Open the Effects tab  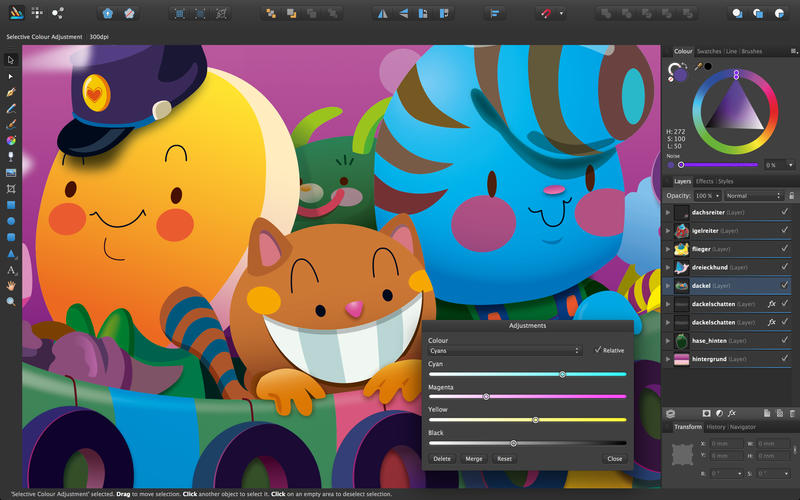point(705,181)
